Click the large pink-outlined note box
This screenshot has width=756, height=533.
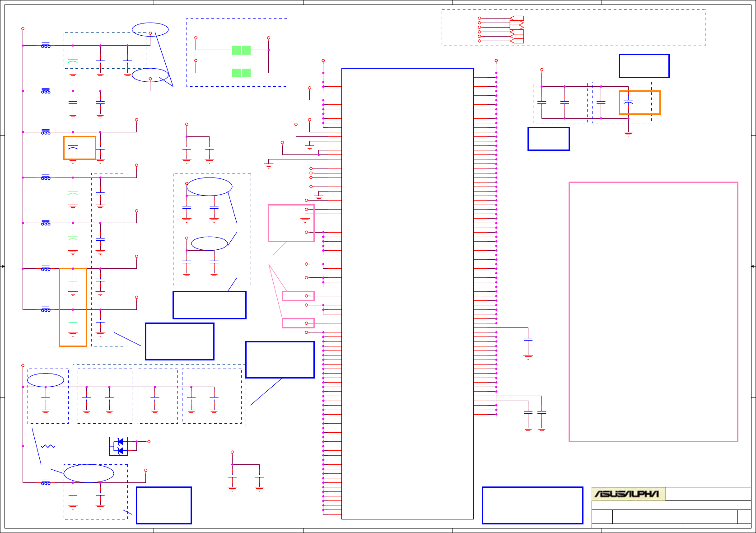(x=653, y=312)
